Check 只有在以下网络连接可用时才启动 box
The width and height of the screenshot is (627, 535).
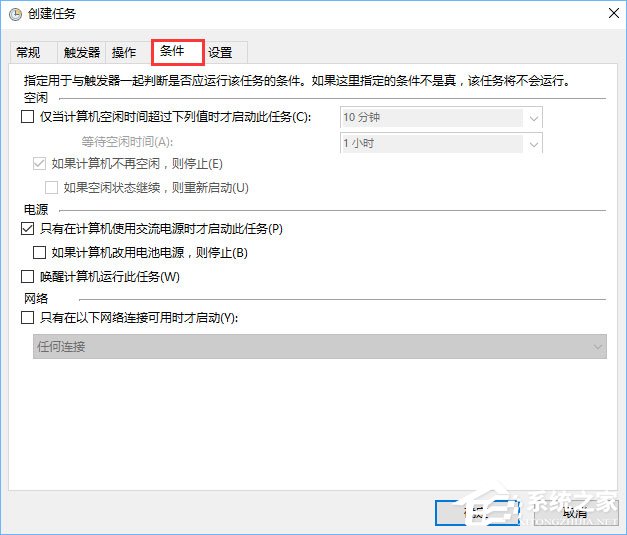click(x=27, y=318)
